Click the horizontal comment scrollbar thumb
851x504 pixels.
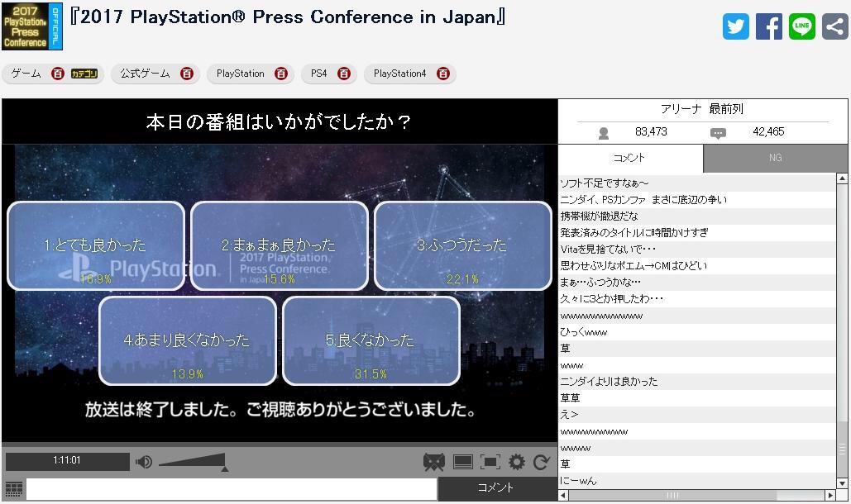pos(672,496)
